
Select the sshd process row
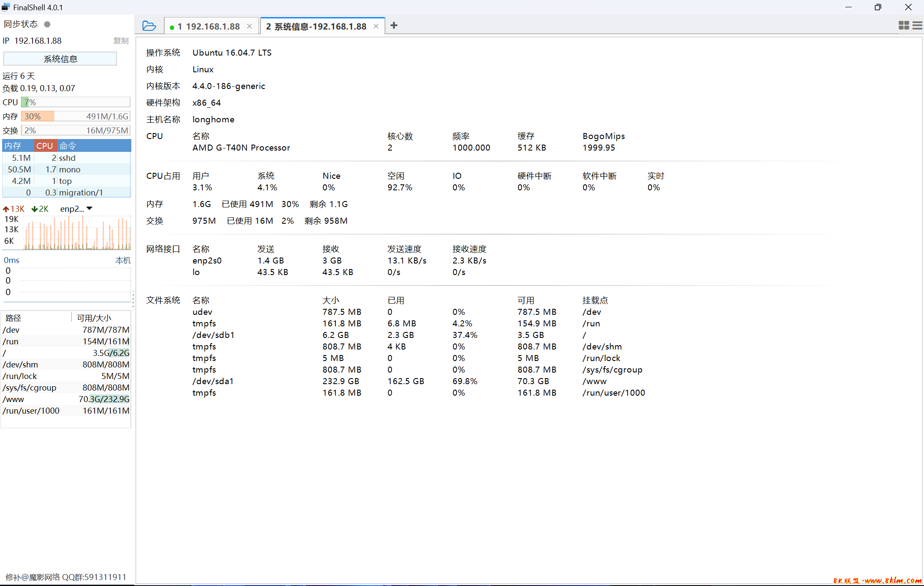point(67,158)
